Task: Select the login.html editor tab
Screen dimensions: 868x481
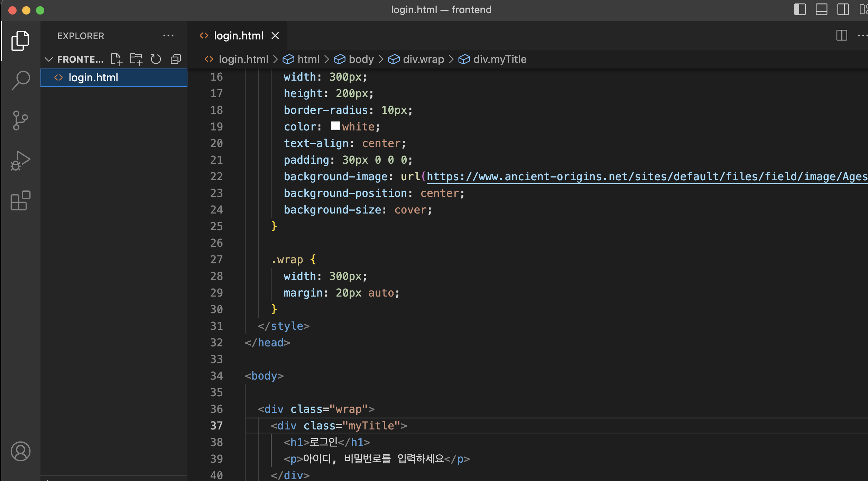Action: click(x=237, y=36)
